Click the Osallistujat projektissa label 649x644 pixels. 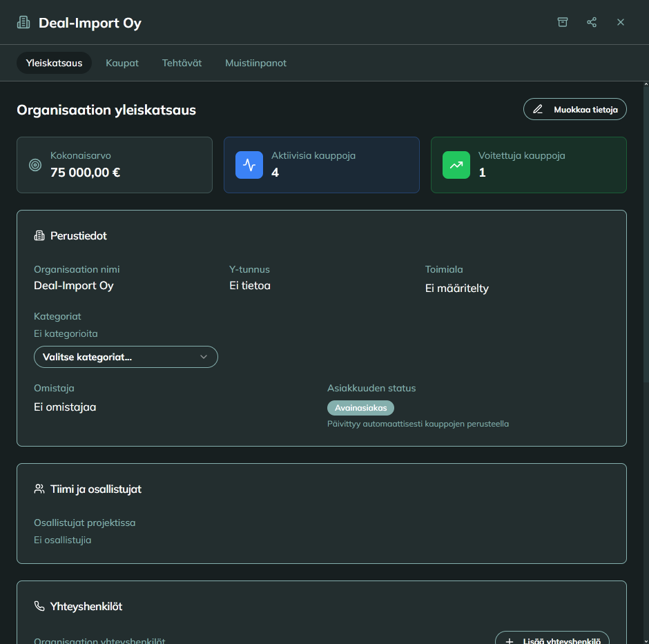[x=85, y=523]
